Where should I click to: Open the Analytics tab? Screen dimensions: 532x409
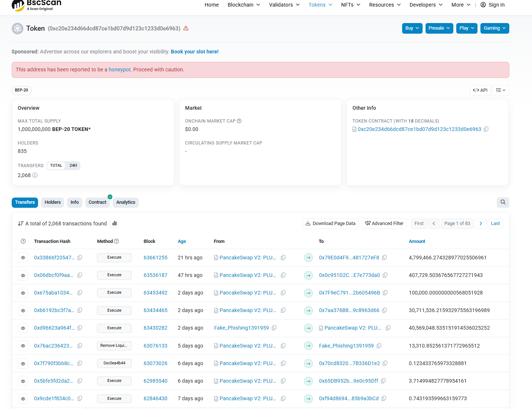tap(125, 202)
